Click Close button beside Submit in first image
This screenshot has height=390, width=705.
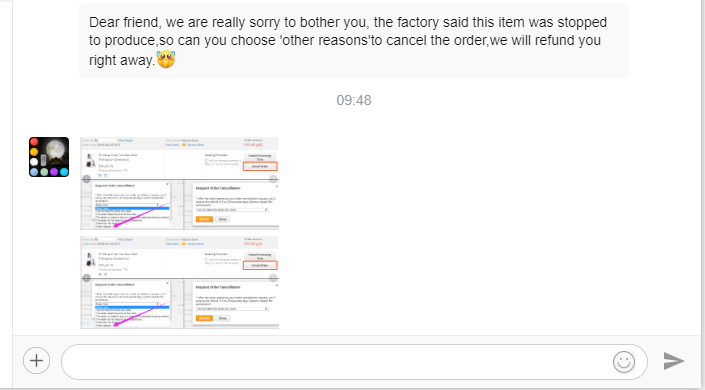tap(223, 219)
